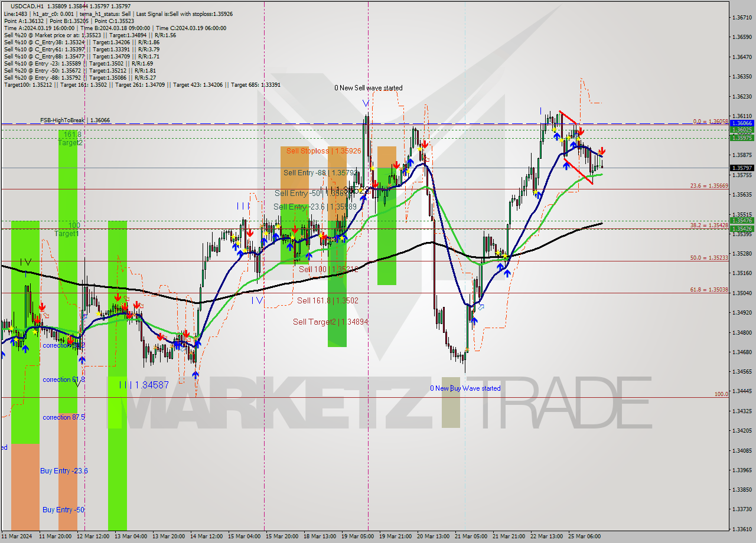Screen dimensions: 756x543
Task: Select the Fibonacci '38.2 = 1.35428' label
Action: click(x=709, y=225)
